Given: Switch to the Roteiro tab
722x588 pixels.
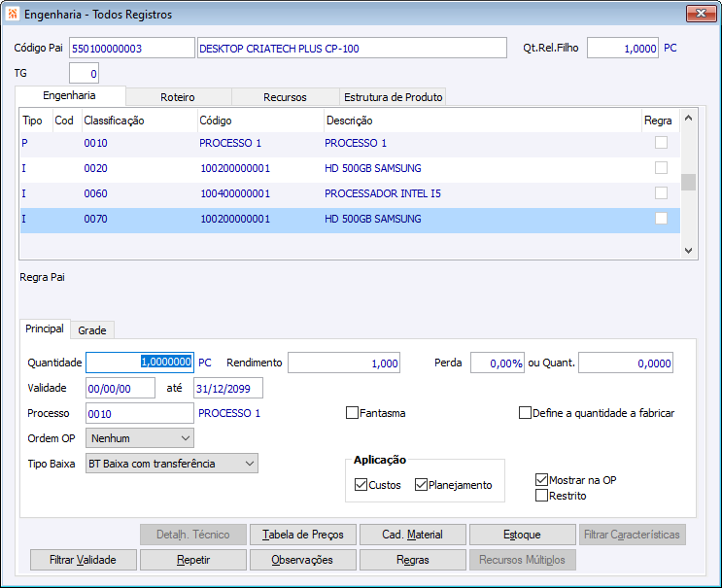Looking at the screenshot, I should pyautogui.click(x=178, y=97).
